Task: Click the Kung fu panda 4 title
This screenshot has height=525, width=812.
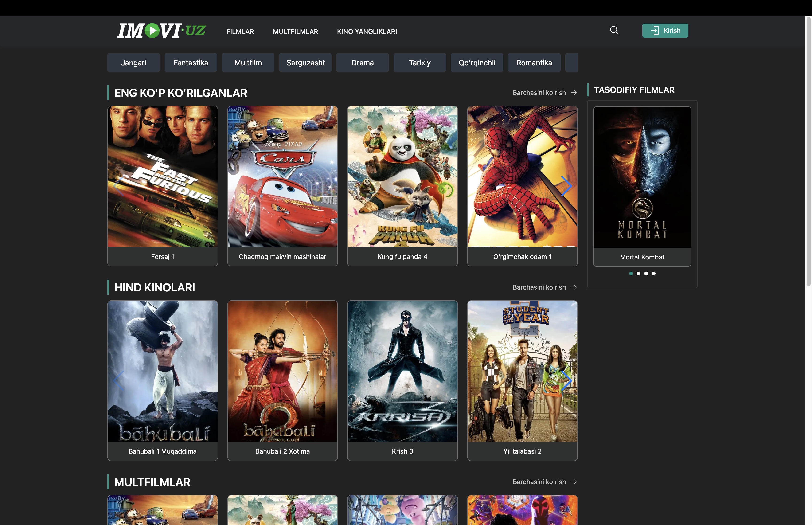Action: (x=402, y=257)
